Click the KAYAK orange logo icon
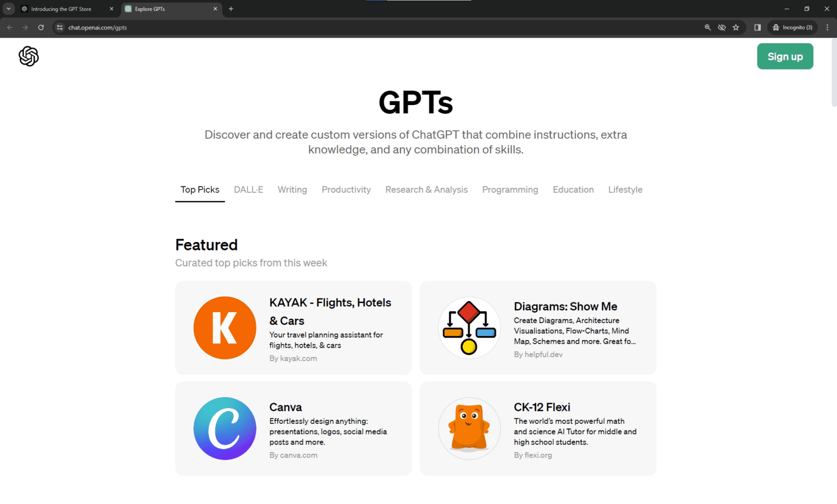This screenshot has height=504, width=837. click(225, 327)
